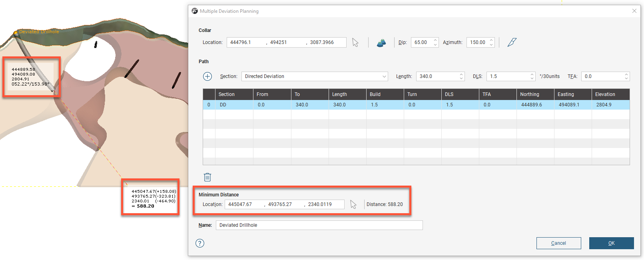Screen dimensions: 644x260
Task: Click the collar location picker arrow icon
Action: [x=355, y=42]
